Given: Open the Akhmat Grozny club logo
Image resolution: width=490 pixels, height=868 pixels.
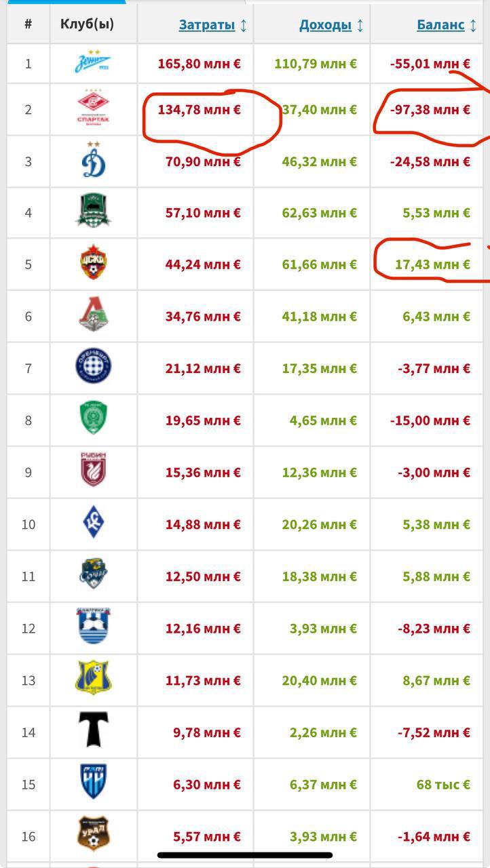Looking at the screenshot, I should click(x=94, y=420).
